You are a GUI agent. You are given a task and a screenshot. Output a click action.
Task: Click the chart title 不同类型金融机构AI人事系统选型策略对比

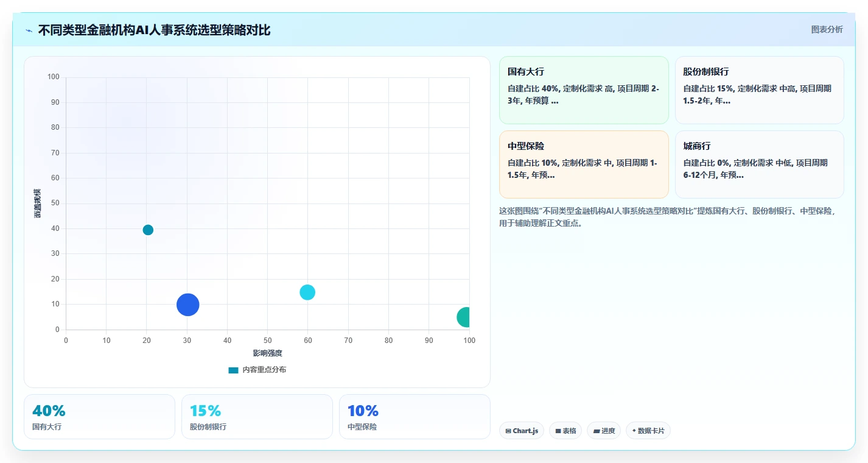154,30
